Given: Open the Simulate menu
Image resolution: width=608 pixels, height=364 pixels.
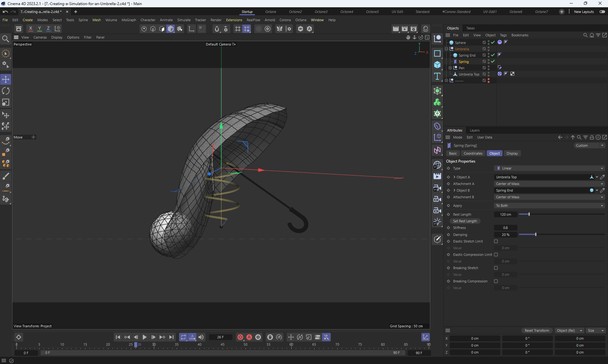Looking at the screenshot, I should click(x=184, y=20).
